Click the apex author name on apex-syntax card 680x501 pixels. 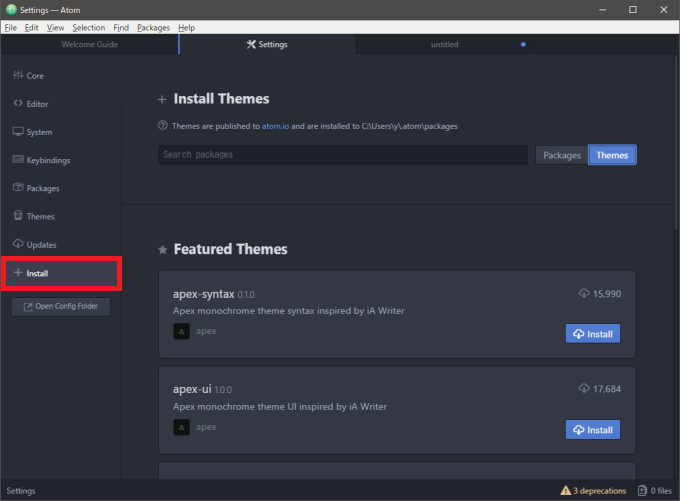[x=206, y=331]
